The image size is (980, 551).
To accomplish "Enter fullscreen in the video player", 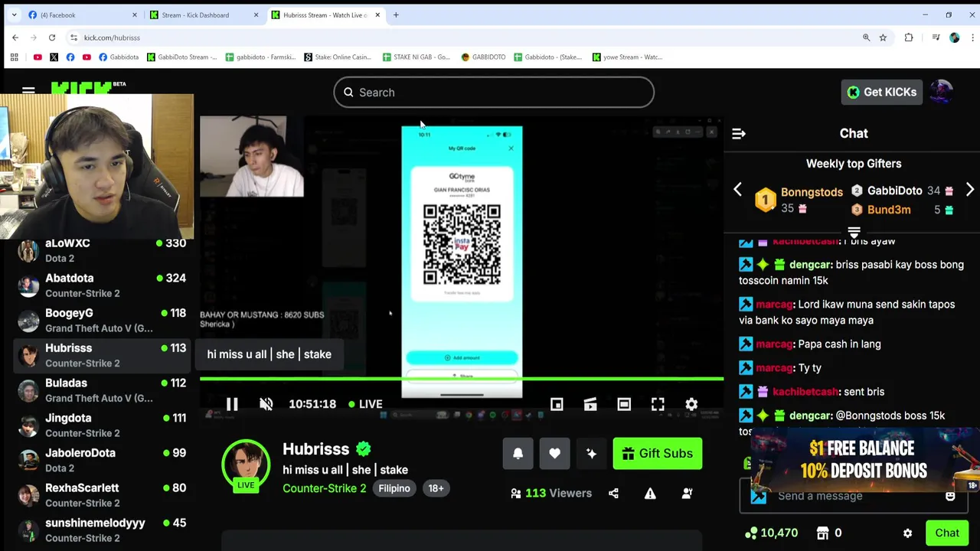I will pyautogui.click(x=658, y=404).
